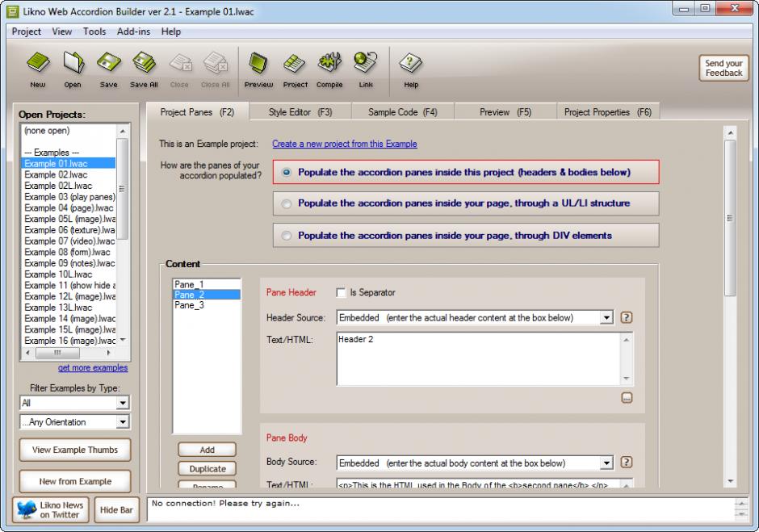Select 'Example 08 (form).lwac' in the list
759x532 pixels.
(69, 252)
